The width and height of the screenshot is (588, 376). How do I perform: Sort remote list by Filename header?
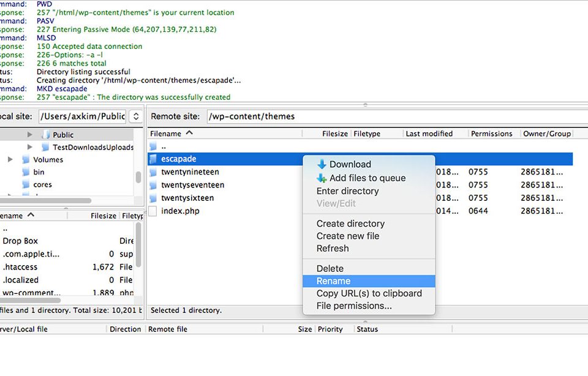(x=166, y=133)
